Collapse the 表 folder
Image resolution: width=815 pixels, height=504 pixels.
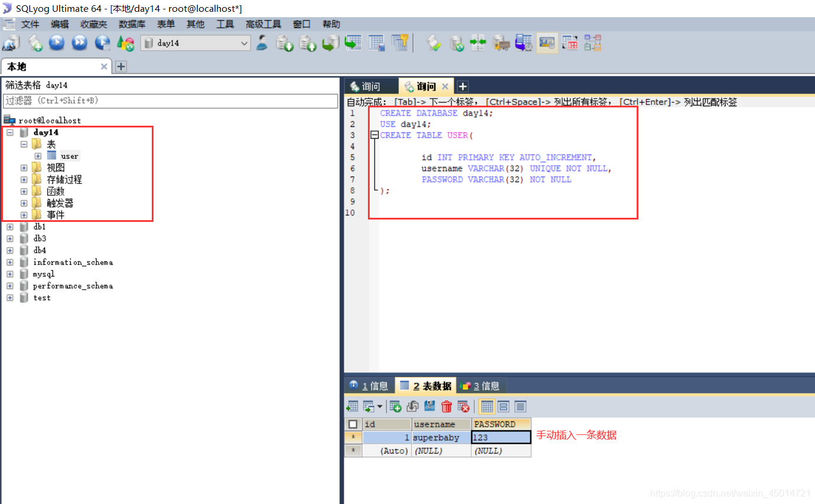point(24,144)
